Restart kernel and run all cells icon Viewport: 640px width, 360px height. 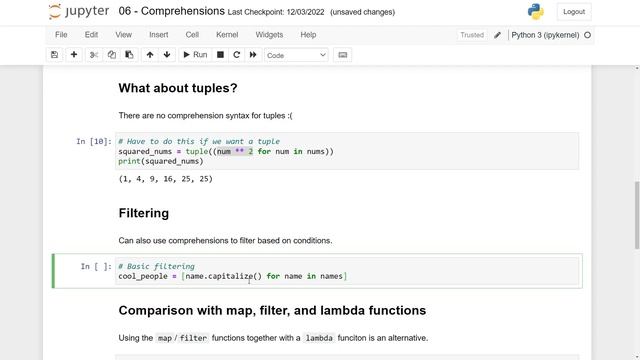[253, 55]
